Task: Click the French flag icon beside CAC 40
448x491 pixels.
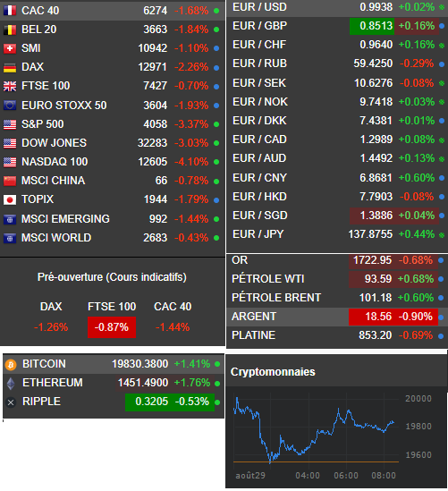Action: [10, 11]
